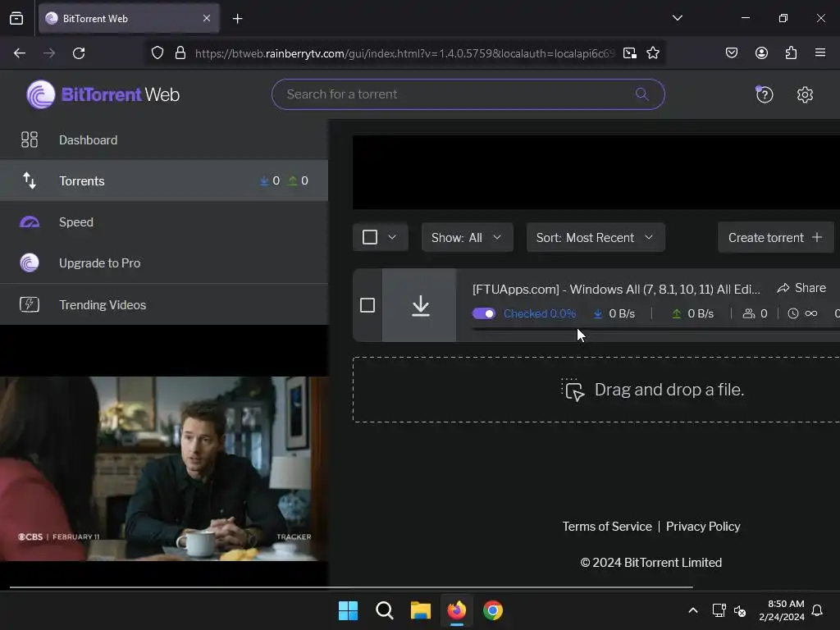Open the Trending Videos menu item
This screenshot has width=840, height=630.
coord(164,304)
